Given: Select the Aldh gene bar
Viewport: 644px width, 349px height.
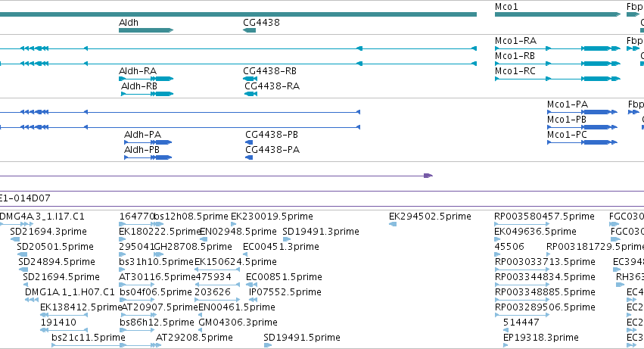Looking at the screenshot, I should point(146,30).
